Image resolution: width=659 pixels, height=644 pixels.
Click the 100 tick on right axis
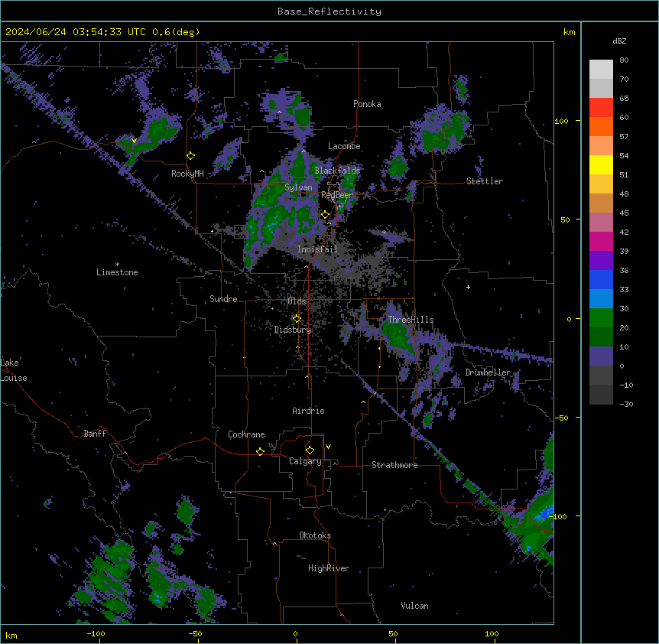pyautogui.click(x=561, y=121)
